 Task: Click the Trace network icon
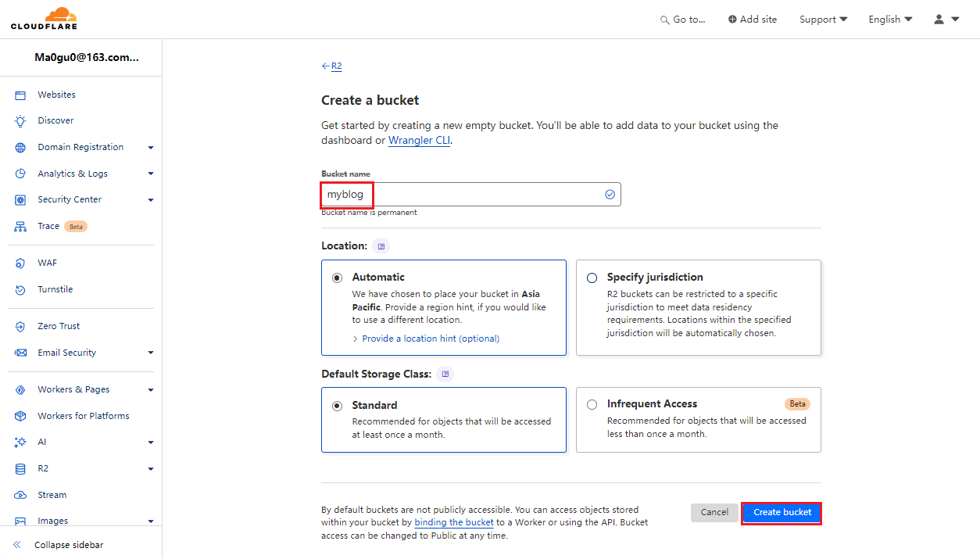pyautogui.click(x=20, y=227)
